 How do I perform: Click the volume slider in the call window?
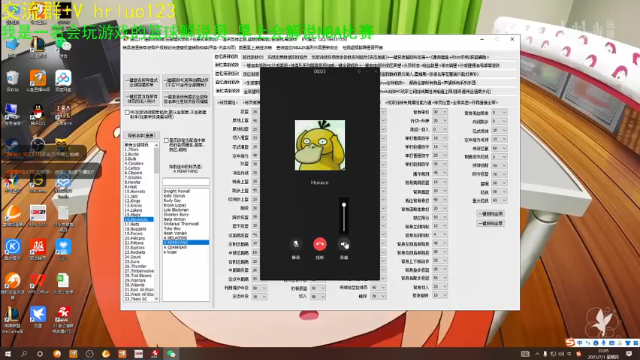point(344,217)
